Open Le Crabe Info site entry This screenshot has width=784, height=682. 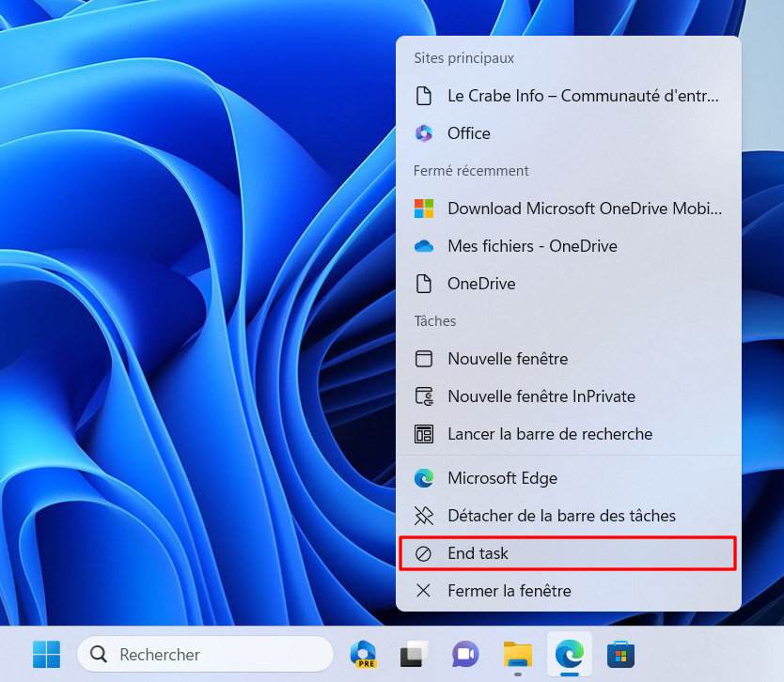coord(568,96)
